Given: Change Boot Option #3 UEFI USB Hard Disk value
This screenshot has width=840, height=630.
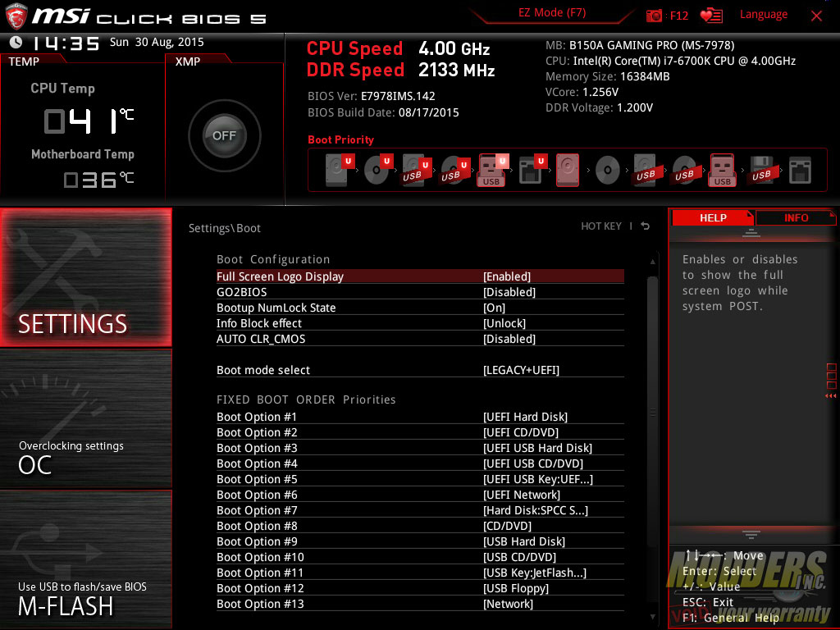Looking at the screenshot, I should 538,448.
